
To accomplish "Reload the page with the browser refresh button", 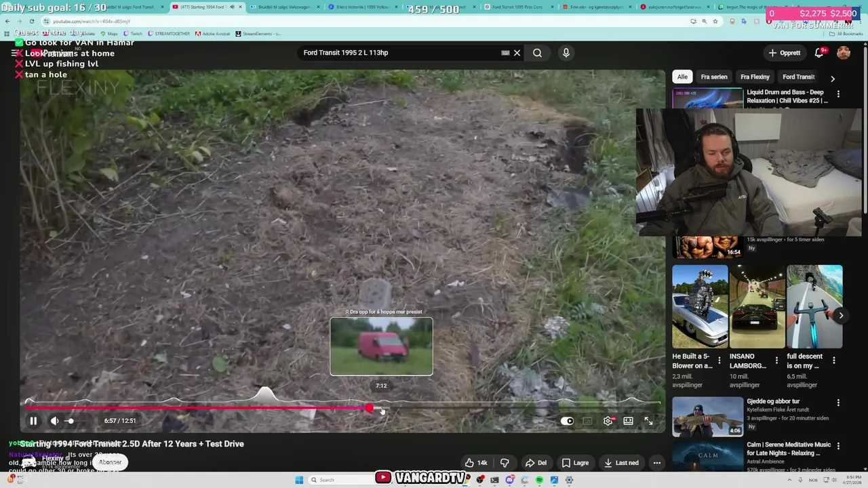I will pyautogui.click(x=31, y=21).
